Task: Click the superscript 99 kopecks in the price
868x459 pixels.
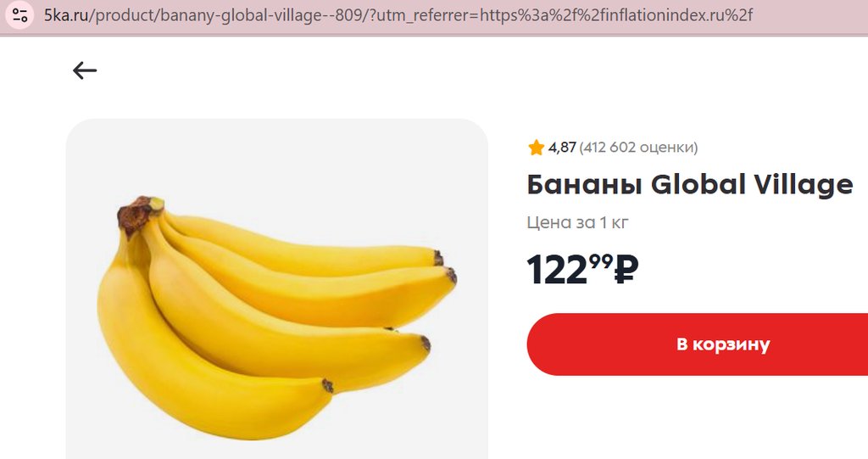Action: 601,260
